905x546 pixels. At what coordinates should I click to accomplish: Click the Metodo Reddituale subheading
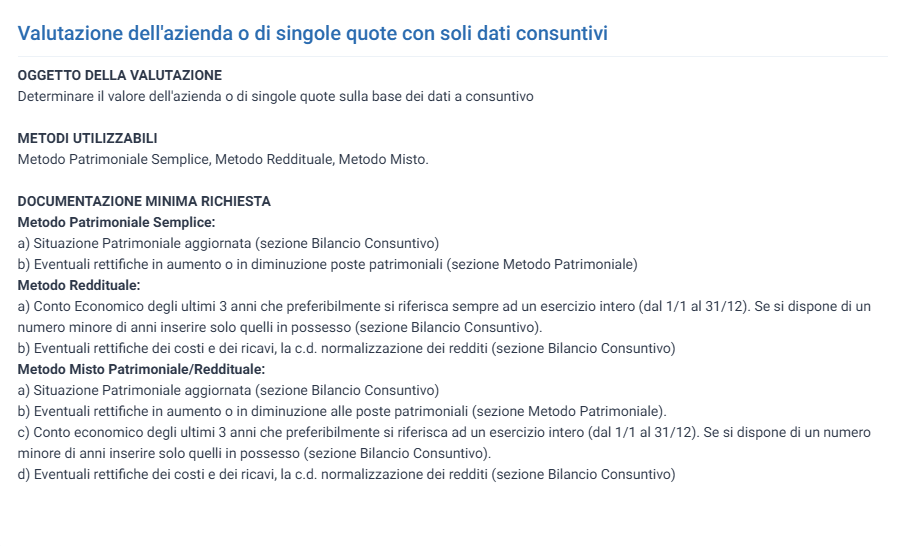pyautogui.click(x=78, y=285)
